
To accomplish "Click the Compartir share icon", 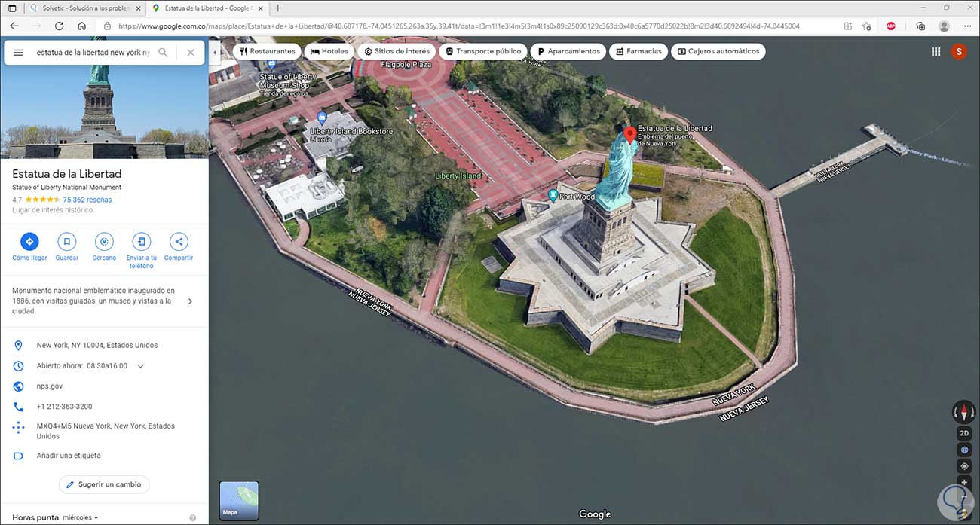I will pyautogui.click(x=179, y=242).
